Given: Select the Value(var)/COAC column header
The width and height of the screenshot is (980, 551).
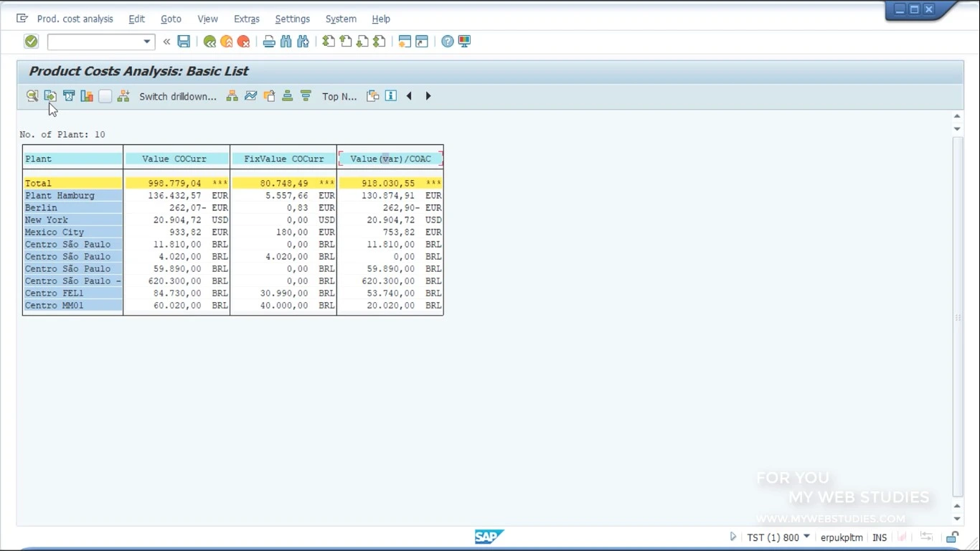Looking at the screenshot, I should coord(390,159).
